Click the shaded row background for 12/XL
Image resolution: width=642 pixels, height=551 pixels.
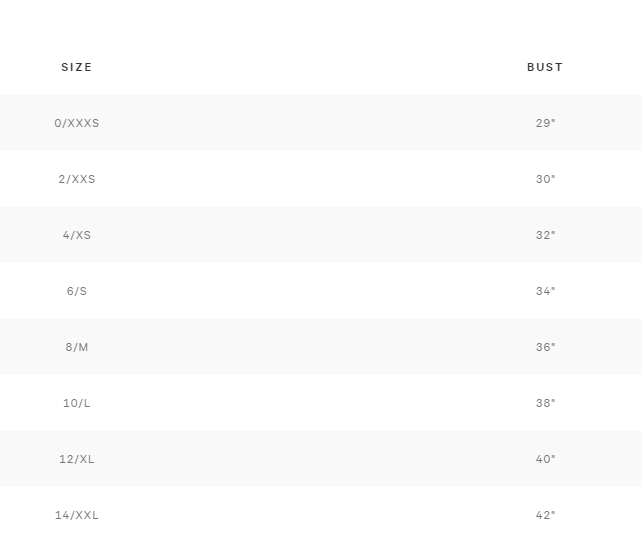(310, 459)
